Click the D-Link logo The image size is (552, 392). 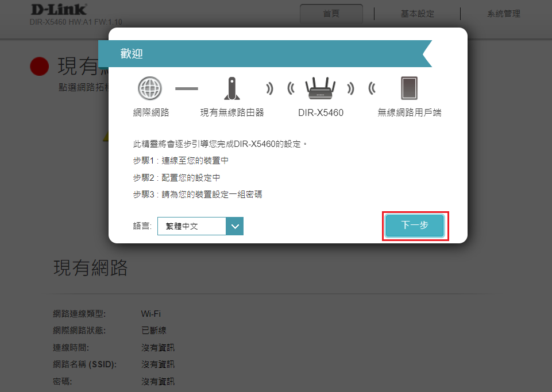[59, 10]
